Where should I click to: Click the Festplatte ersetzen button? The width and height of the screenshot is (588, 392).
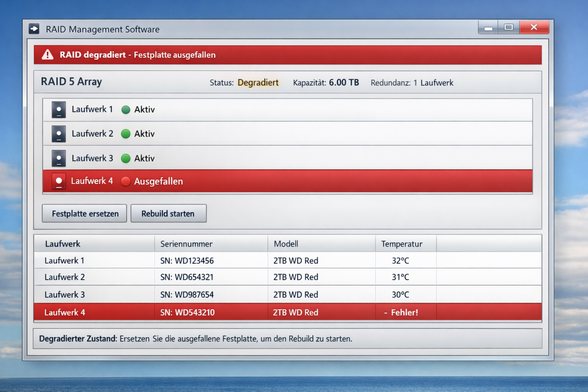click(84, 213)
